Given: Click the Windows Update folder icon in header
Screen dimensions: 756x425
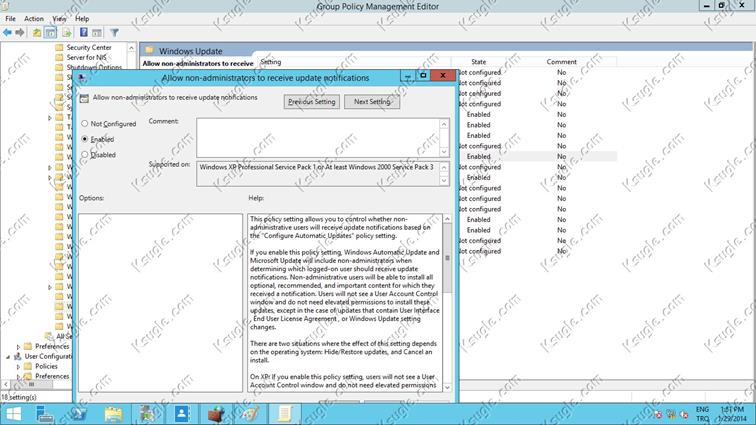Looking at the screenshot, I should coord(149,50).
